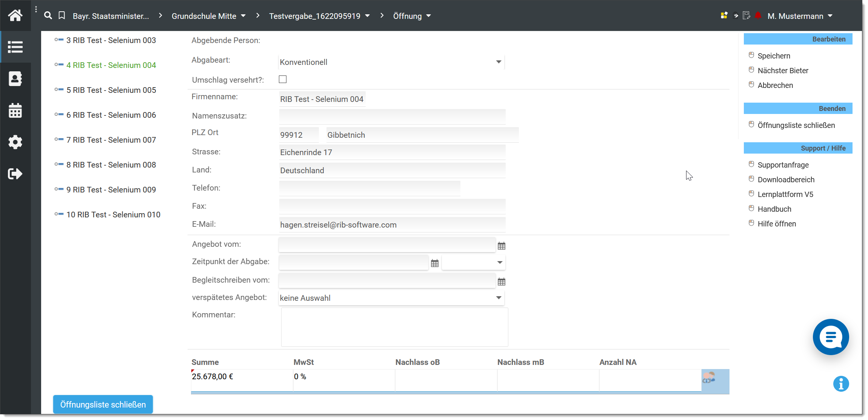Expand the verspätetes Angebot dropdown
This screenshot has width=868, height=420.
(499, 298)
